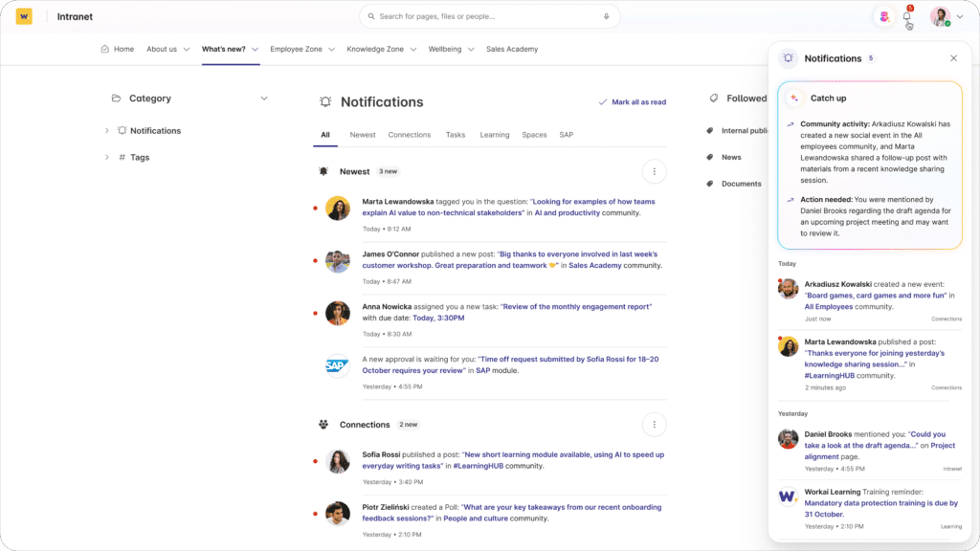The width and height of the screenshot is (980, 551).
Task: Click the SAP logo icon in approval notification
Action: 337,364
